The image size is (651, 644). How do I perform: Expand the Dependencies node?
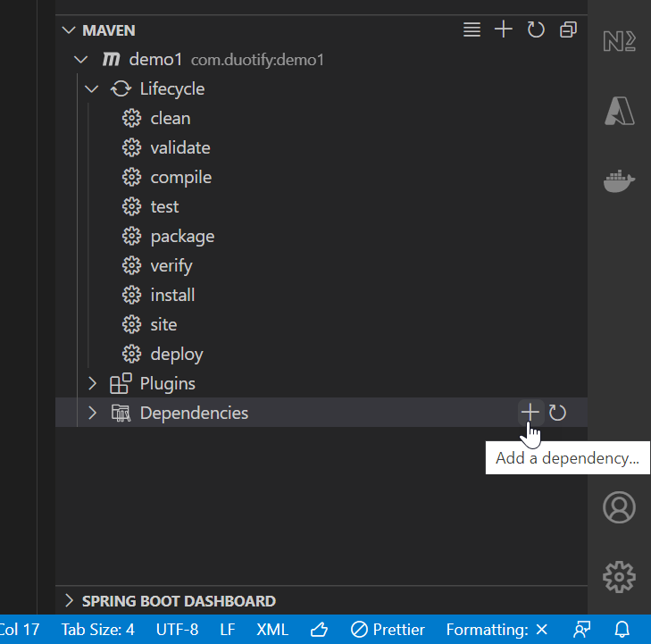92,414
